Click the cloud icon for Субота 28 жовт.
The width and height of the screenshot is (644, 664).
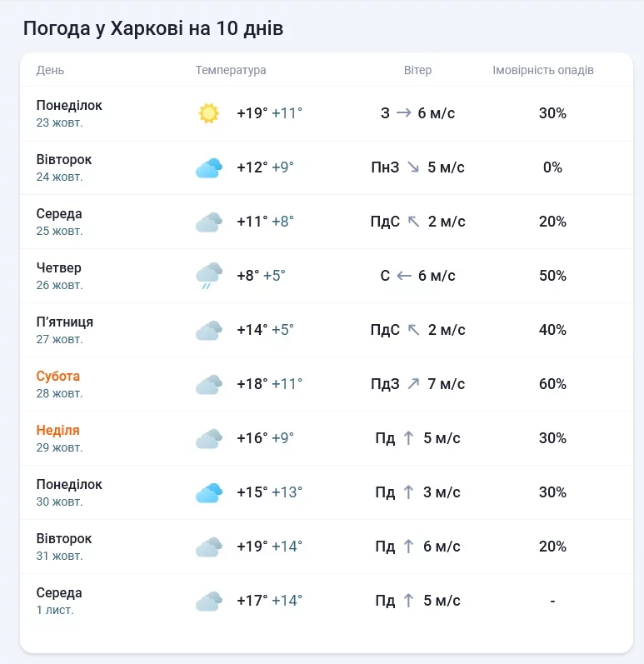pos(208,384)
